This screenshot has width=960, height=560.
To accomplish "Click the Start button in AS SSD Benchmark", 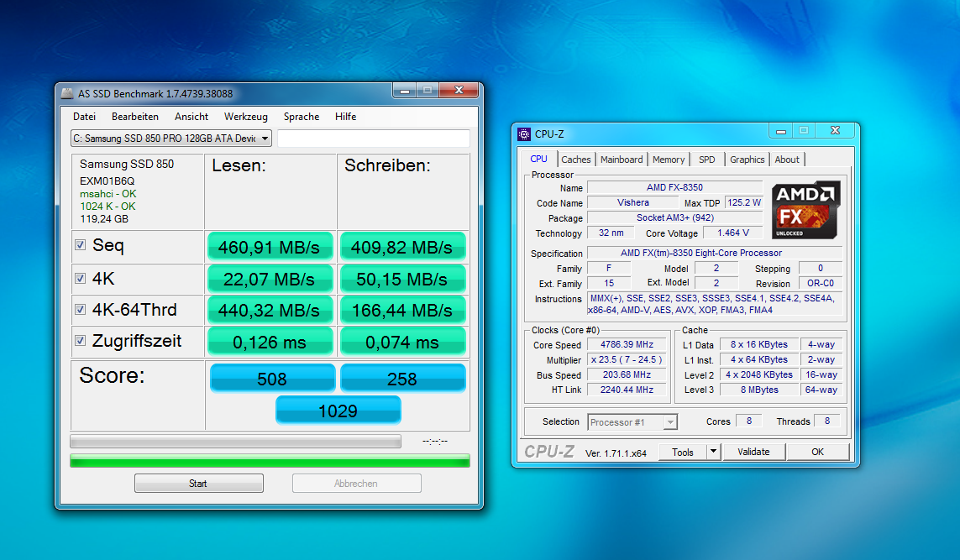I will [199, 484].
